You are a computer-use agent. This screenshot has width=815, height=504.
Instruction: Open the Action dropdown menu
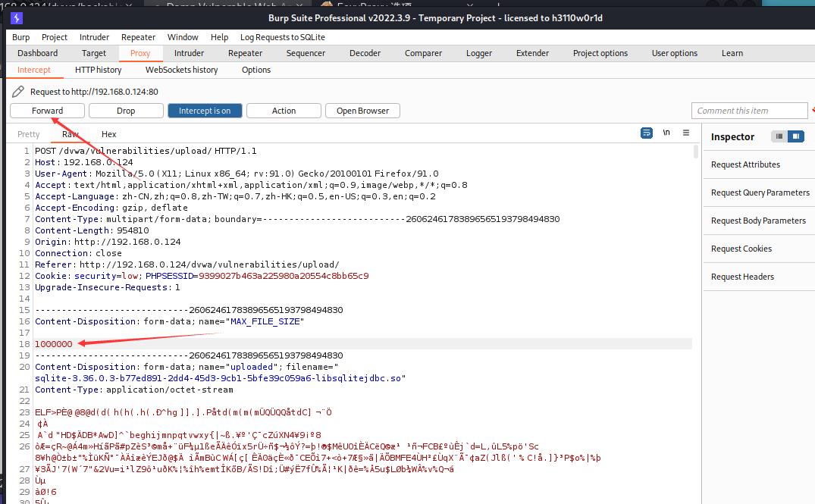click(x=284, y=111)
